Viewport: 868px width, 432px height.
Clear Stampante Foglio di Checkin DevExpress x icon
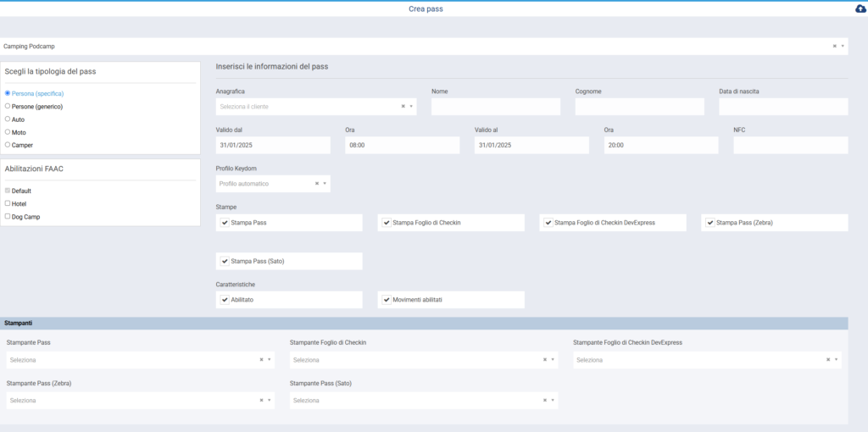pyautogui.click(x=828, y=360)
